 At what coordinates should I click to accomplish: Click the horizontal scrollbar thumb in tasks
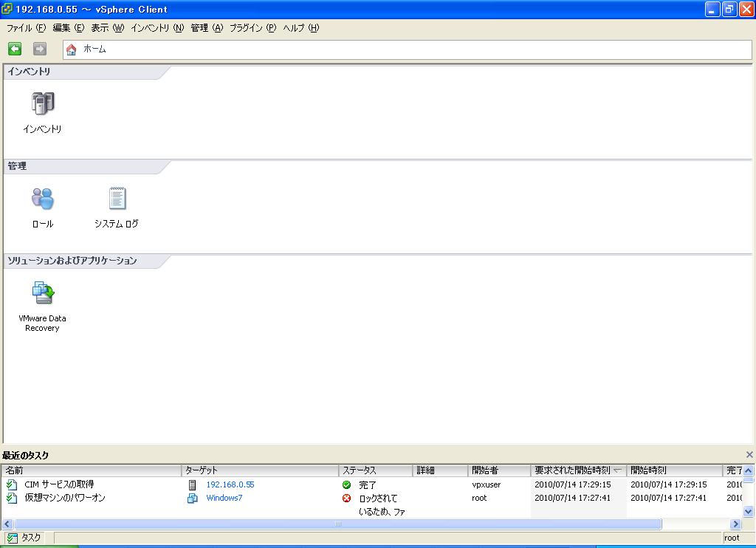pyautogui.click(x=338, y=524)
